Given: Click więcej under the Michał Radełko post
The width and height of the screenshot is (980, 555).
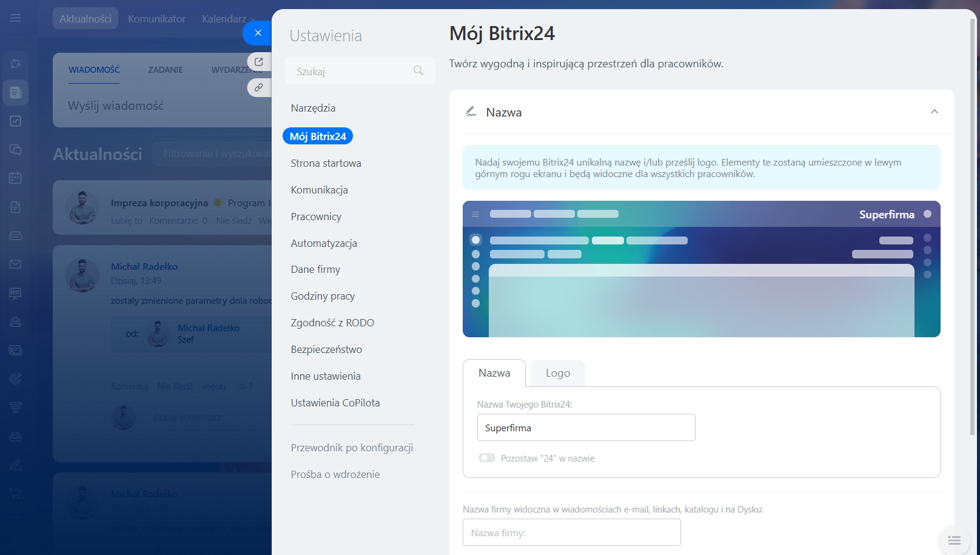Looking at the screenshot, I should point(213,386).
